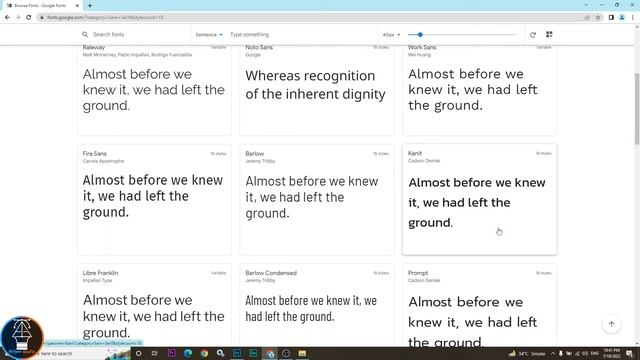Open the Raleway font card
The image size is (640, 360).
coord(154,90)
